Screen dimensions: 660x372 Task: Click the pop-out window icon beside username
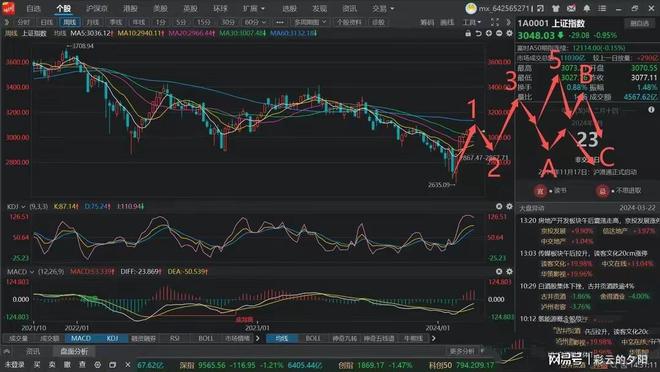click(x=540, y=8)
